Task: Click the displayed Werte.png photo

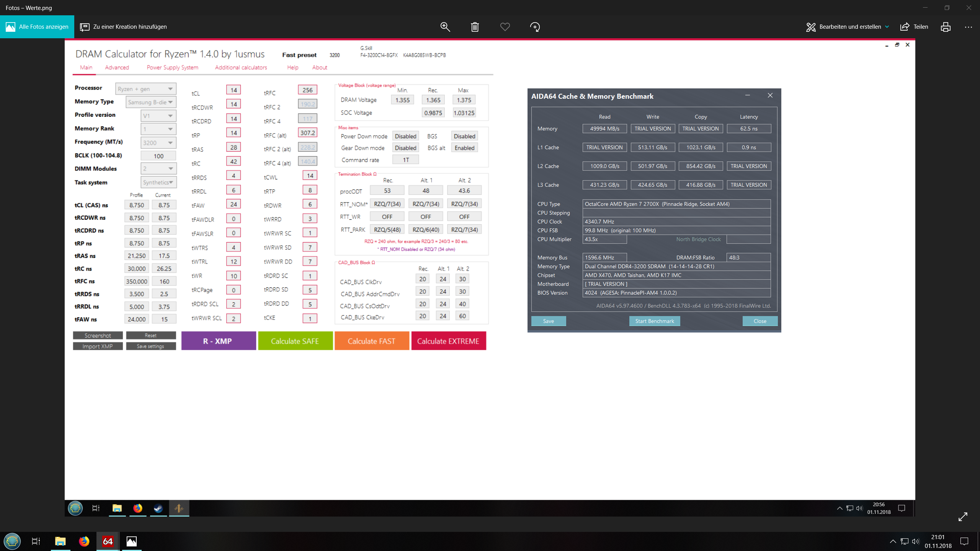Action: tap(490, 421)
